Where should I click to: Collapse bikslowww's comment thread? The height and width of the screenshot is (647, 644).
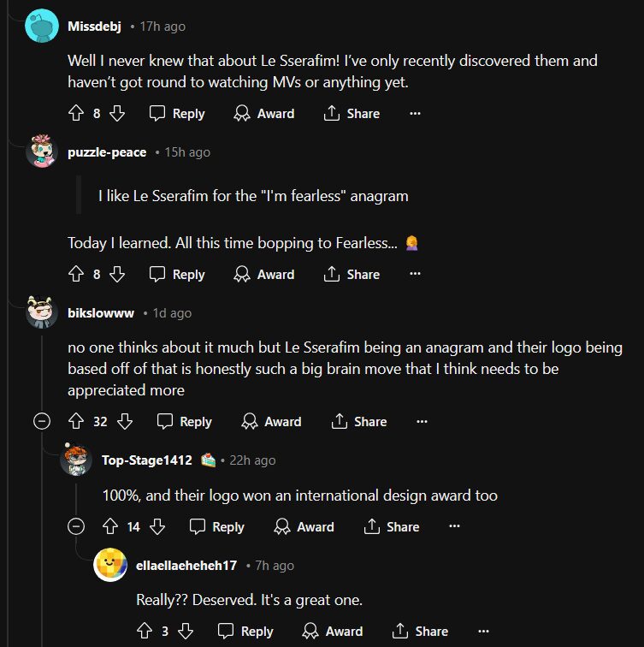point(41,421)
